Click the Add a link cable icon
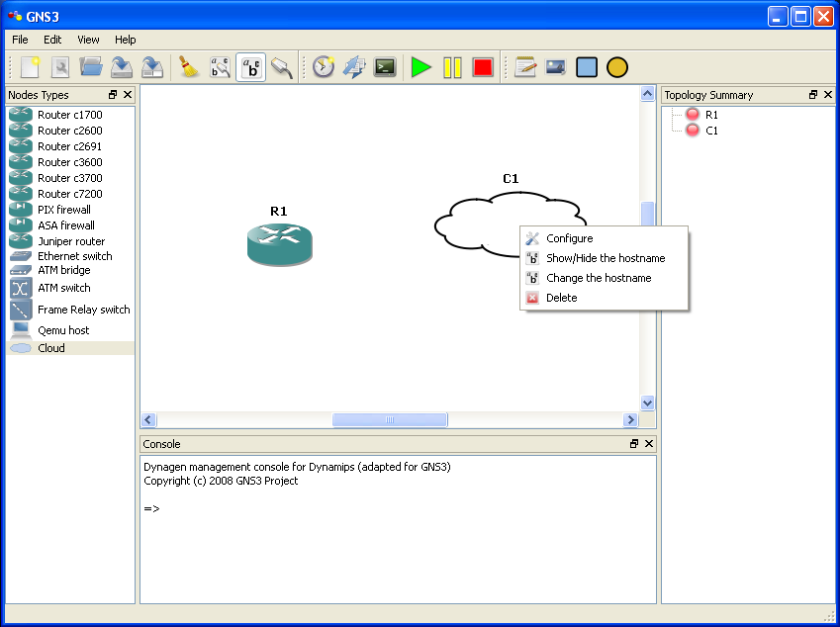840x627 pixels. click(282, 67)
